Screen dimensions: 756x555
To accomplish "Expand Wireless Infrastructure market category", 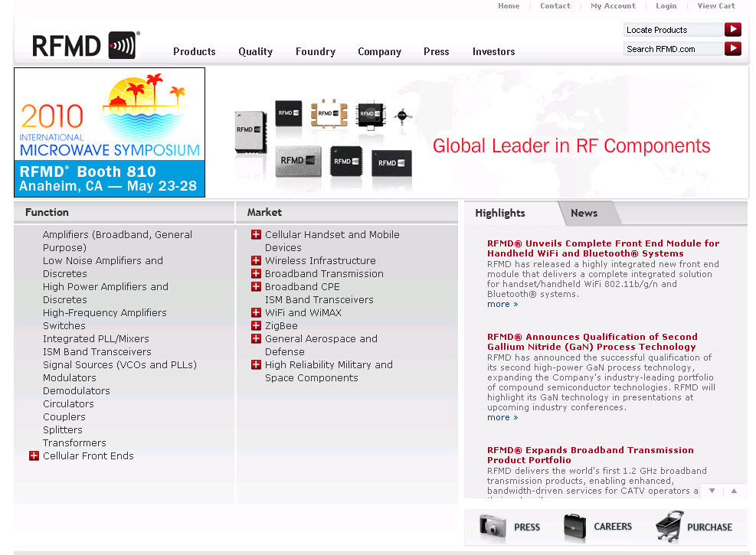I will [256, 260].
